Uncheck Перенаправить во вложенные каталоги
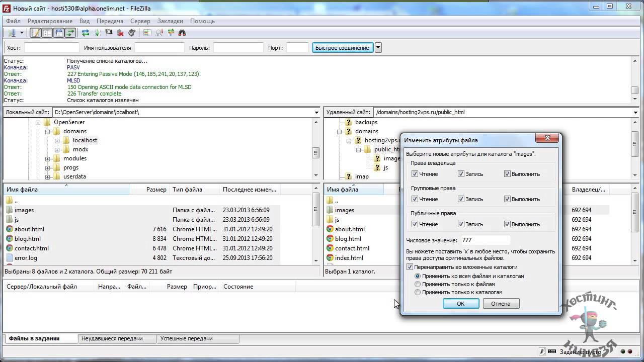 click(410, 267)
